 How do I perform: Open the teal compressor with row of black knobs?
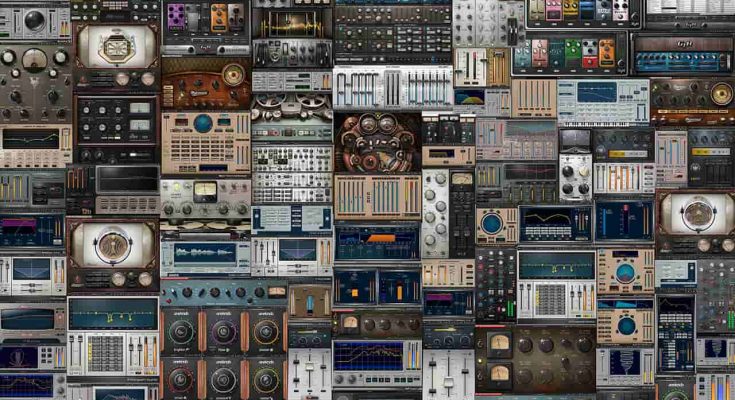[x=224, y=292]
